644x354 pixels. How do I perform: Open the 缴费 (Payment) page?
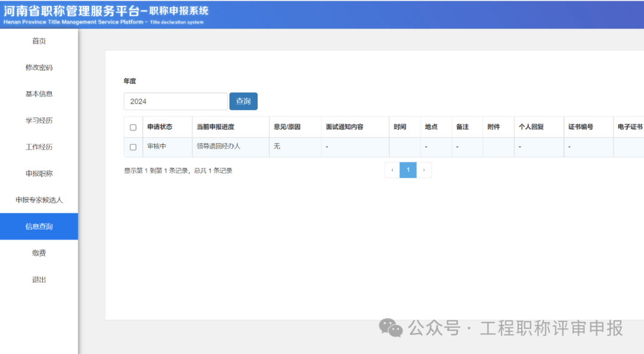(39, 253)
